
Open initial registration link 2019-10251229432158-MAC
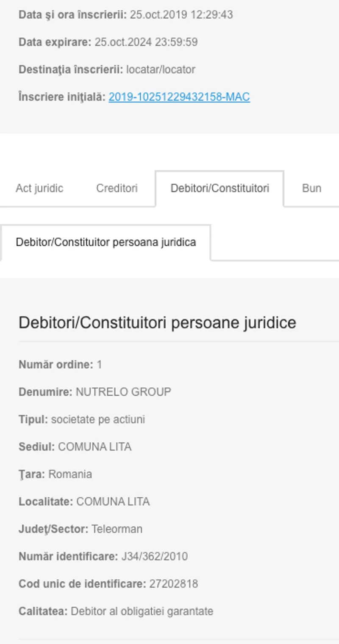click(179, 97)
